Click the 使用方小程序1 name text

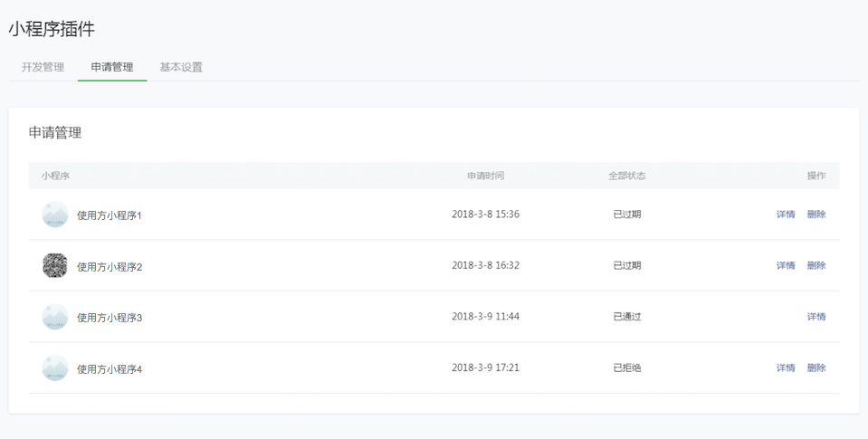pos(110,215)
